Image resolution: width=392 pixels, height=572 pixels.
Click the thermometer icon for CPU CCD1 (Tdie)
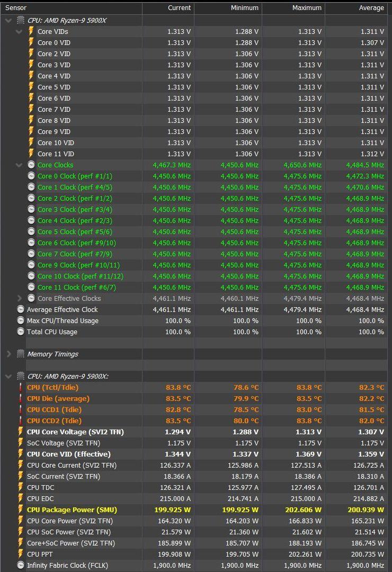pyautogui.click(x=21, y=409)
